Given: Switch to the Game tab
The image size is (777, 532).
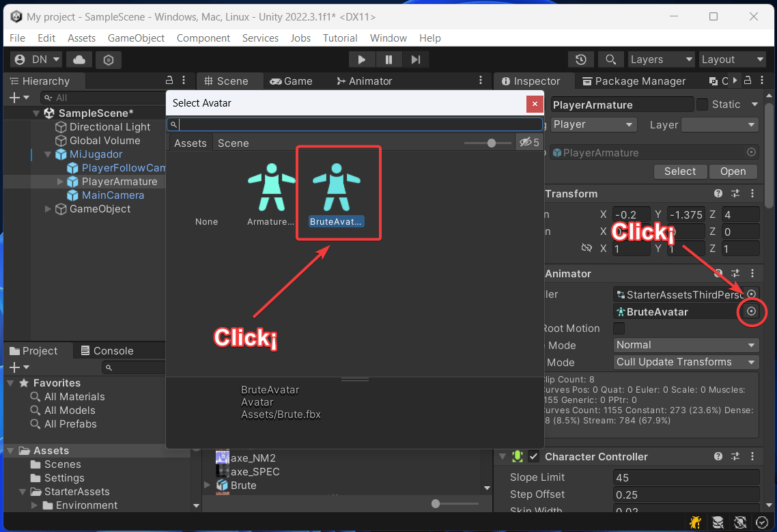Looking at the screenshot, I should coord(292,81).
